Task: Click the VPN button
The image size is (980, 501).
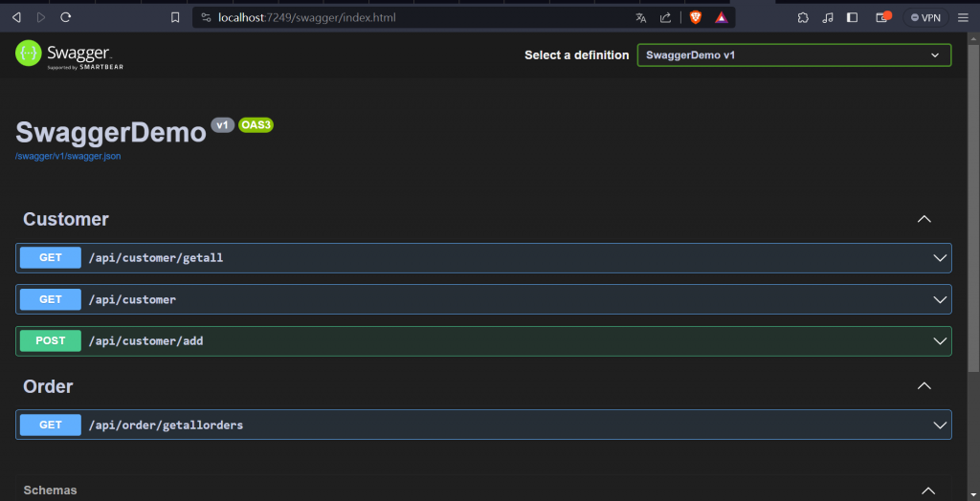Action: tap(925, 17)
